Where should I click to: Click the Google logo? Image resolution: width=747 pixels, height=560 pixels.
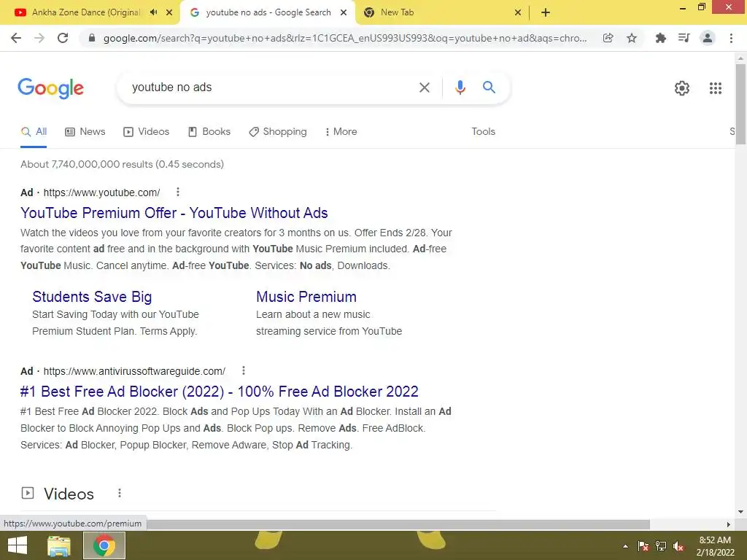(x=51, y=88)
